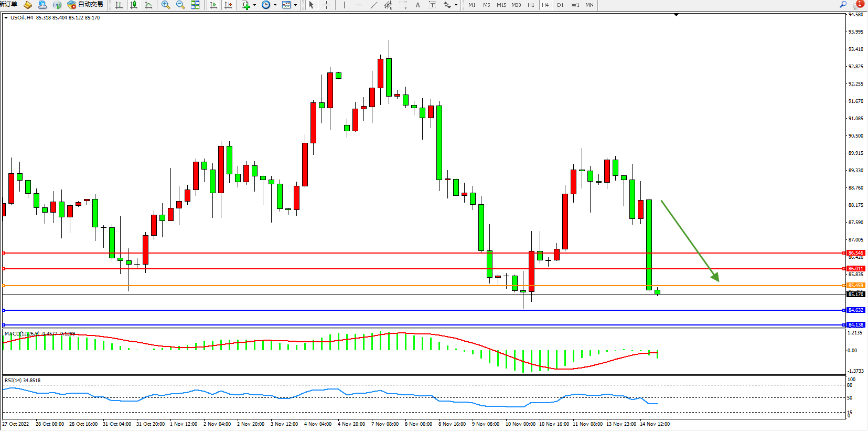The width and height of the screenshot is (868, 431).
Task: Click the chart shift triangle marker
Action: tap(676, 15)
